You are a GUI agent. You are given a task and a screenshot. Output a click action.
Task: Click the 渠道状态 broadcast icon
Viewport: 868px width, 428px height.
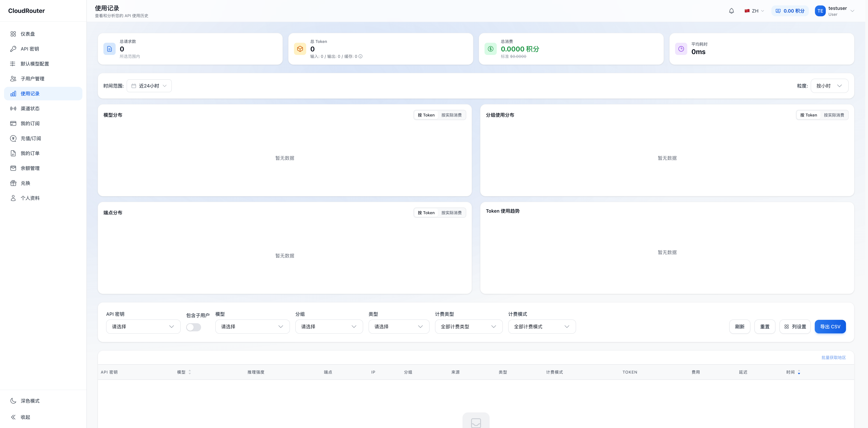pos(13,109)
